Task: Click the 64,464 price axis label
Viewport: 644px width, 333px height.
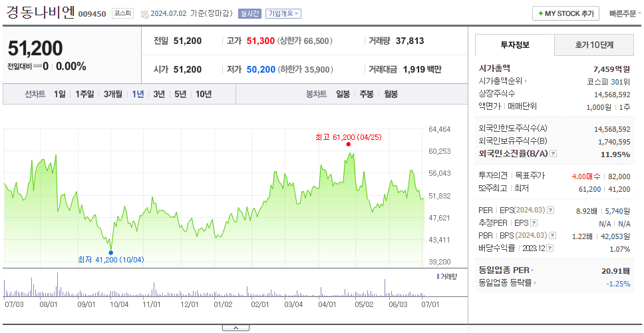Action: pos(439,129)
